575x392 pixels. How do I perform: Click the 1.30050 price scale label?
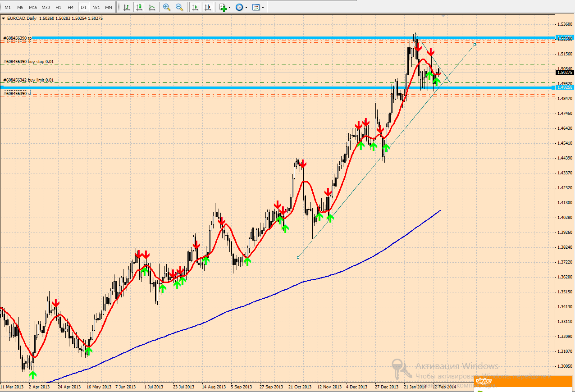point(565,366)
